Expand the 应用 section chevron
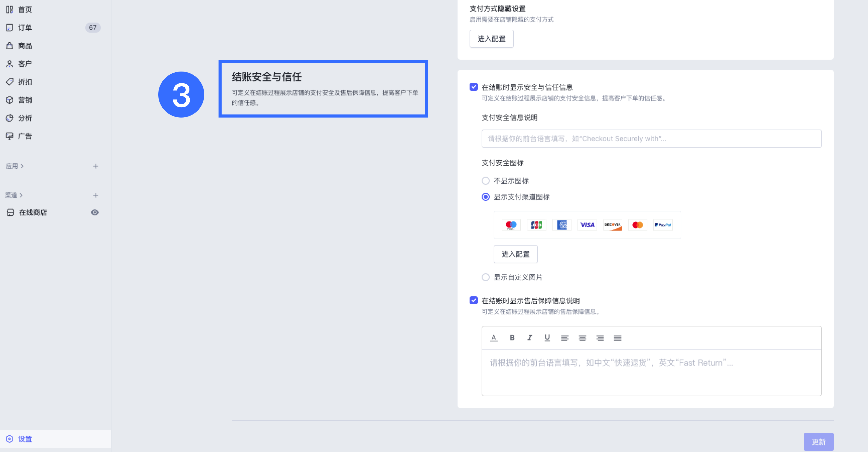868x452 pixels. click(x=22, y=166)
